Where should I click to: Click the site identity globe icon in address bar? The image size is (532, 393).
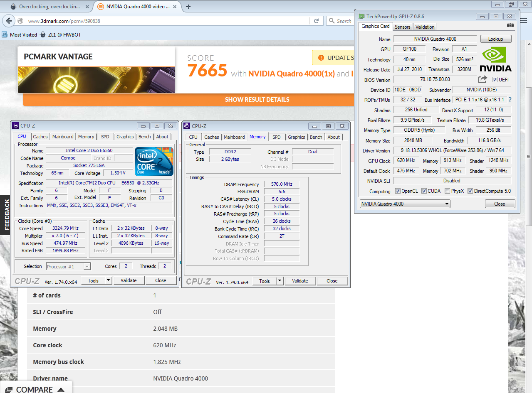(x=20, y=21)
